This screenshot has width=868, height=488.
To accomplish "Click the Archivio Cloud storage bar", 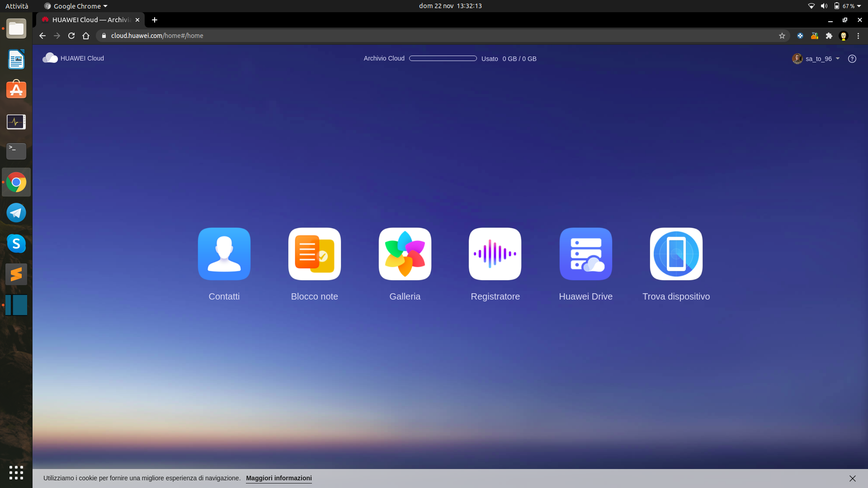I will tap(443, 58).
